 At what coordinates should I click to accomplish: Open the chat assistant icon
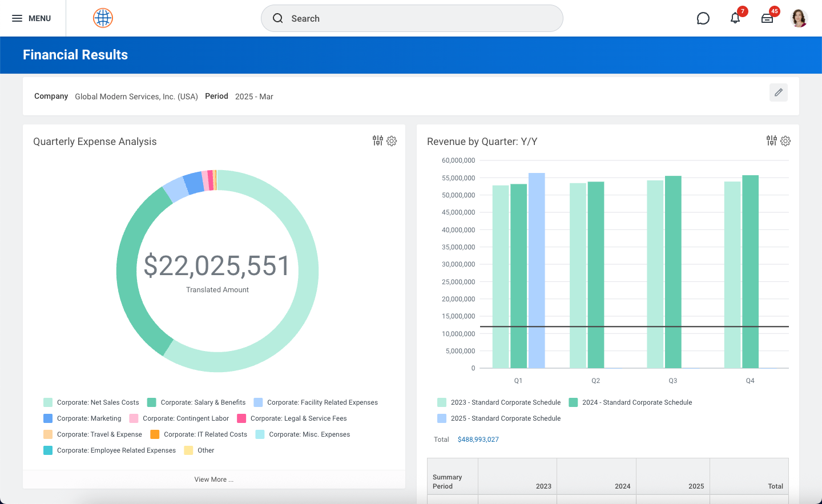(703, 18)
